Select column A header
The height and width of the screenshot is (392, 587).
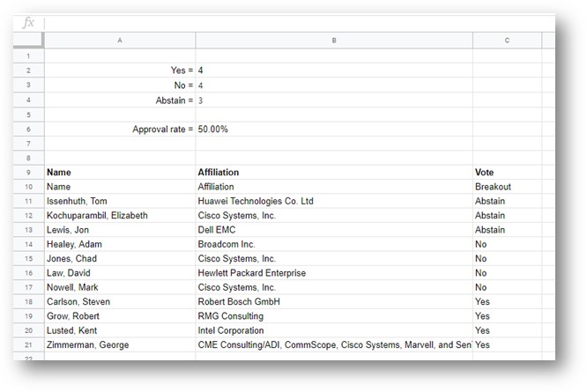point(120,41)
